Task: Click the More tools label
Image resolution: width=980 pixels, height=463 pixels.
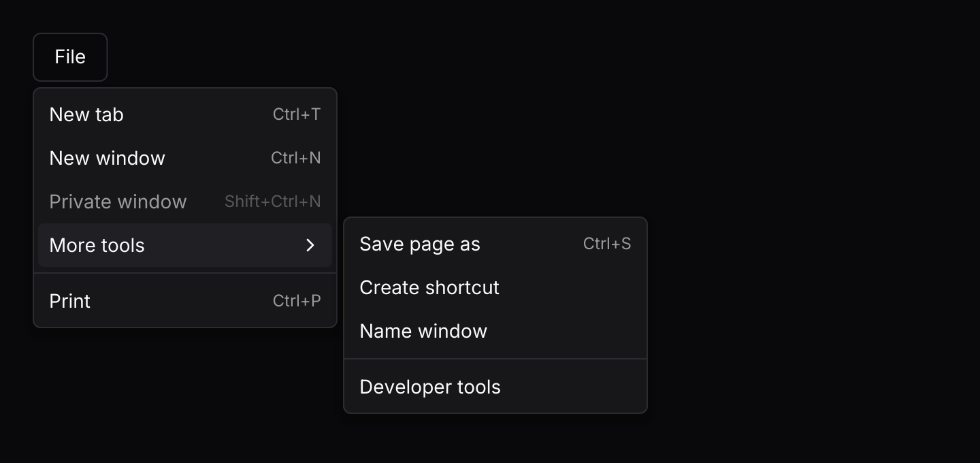Action: point(97,245)
